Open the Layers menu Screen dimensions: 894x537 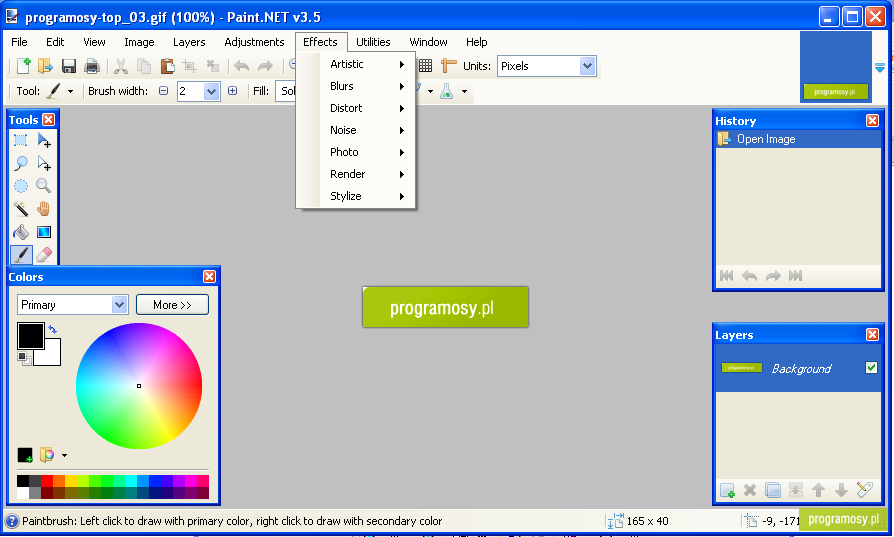tap(189, 42)
